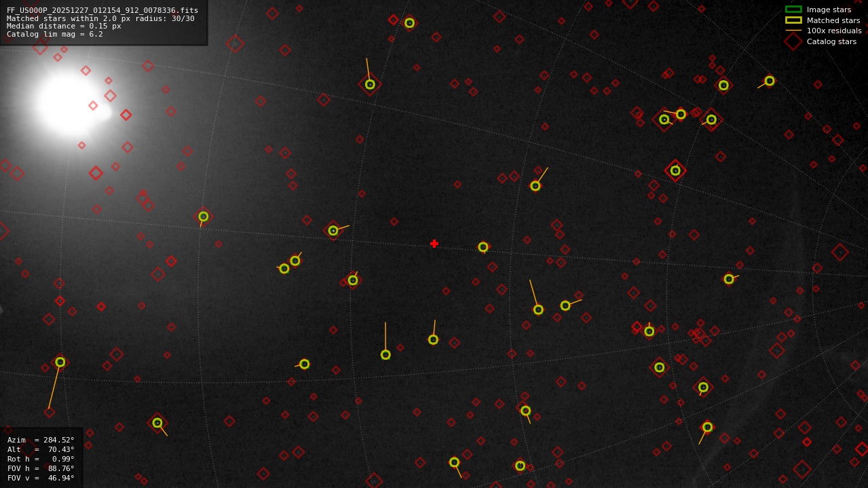This screenshot has width=868, height=488.
Task: Expand the astrometry info panel
Action: [x=102, y=22]
